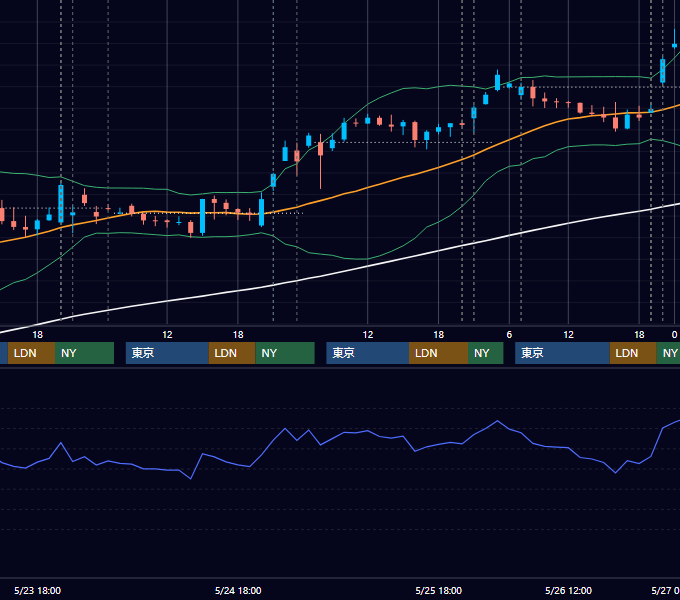Click the leftmost LDN session block
Viewport: 680px width, 600px height.
tap(31, 353)
